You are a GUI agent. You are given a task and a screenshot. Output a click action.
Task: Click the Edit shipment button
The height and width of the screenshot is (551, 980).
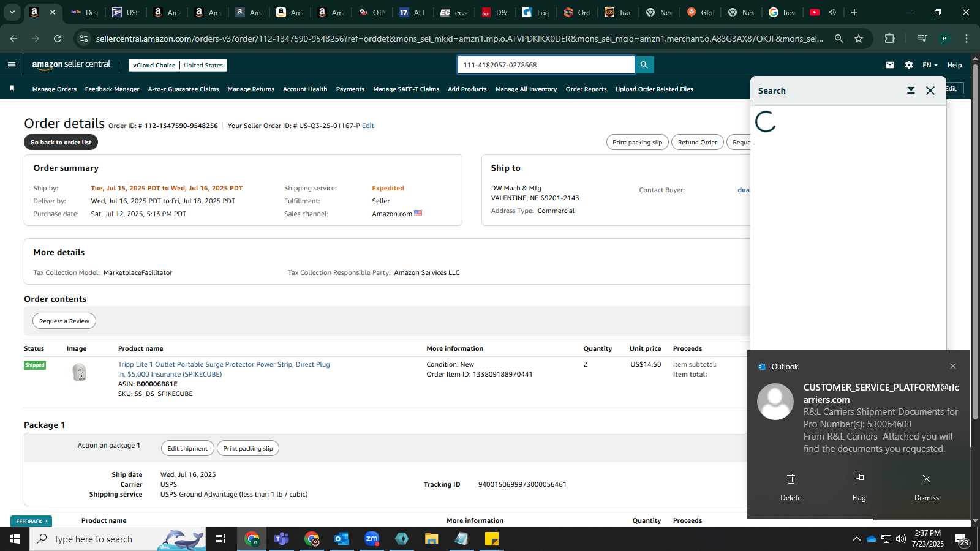click(x=187, y=448)
